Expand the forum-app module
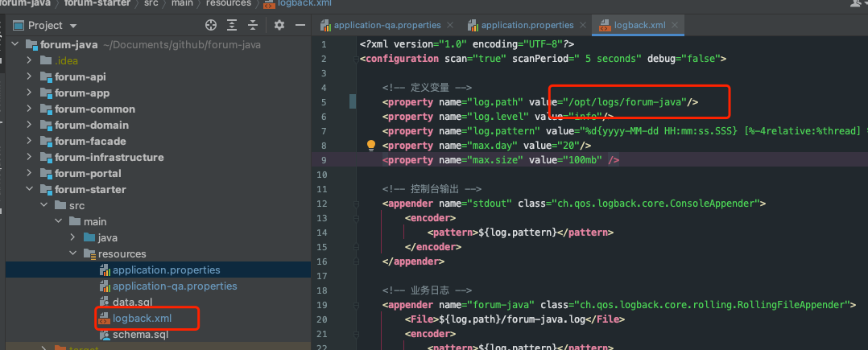 pos(29,93)
